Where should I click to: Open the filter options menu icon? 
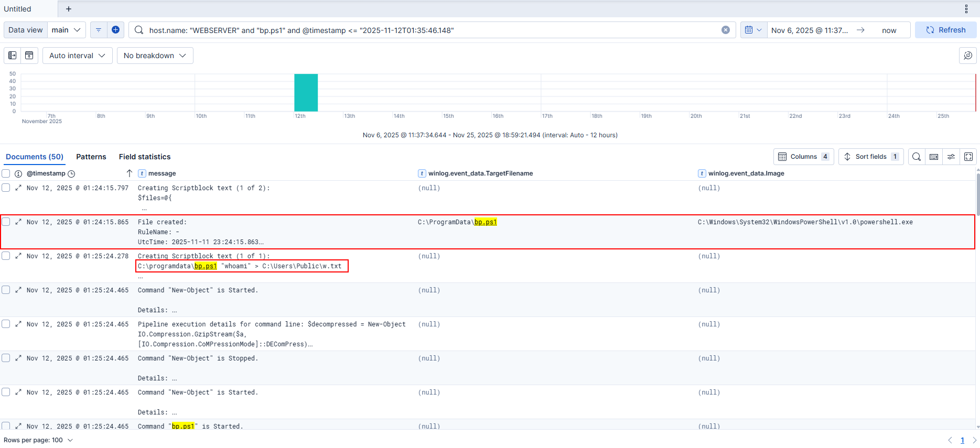point(99,30)
